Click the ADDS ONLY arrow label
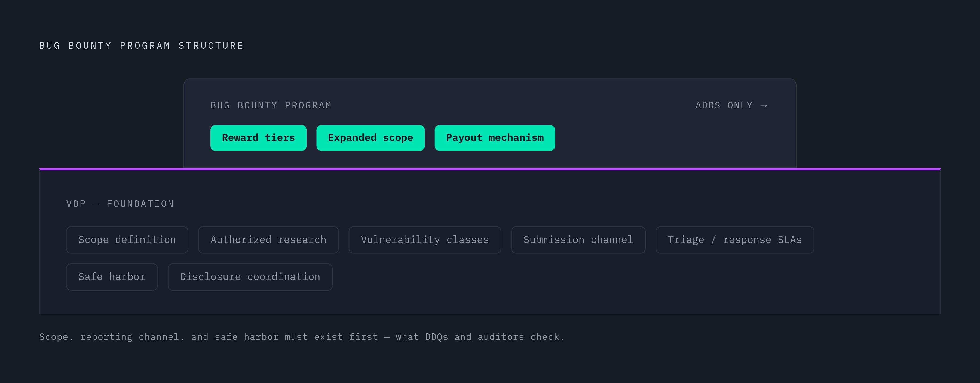The image size is (980, 383). (731, 105)
